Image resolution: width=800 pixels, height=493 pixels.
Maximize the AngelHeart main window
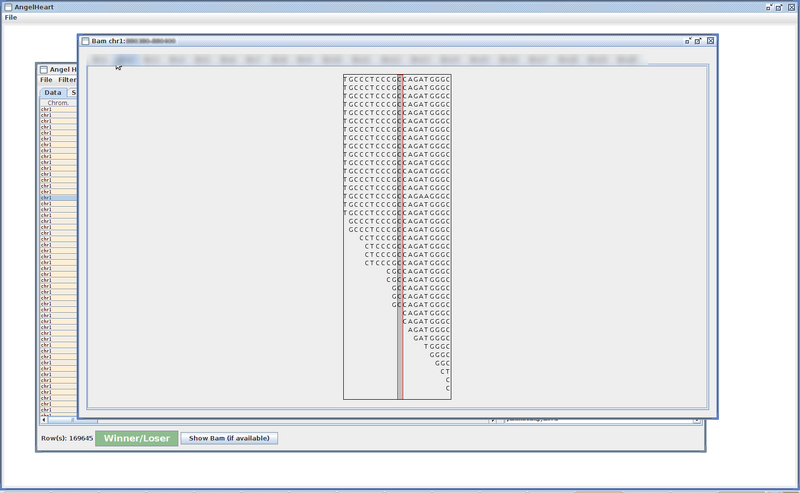[779, 6]
